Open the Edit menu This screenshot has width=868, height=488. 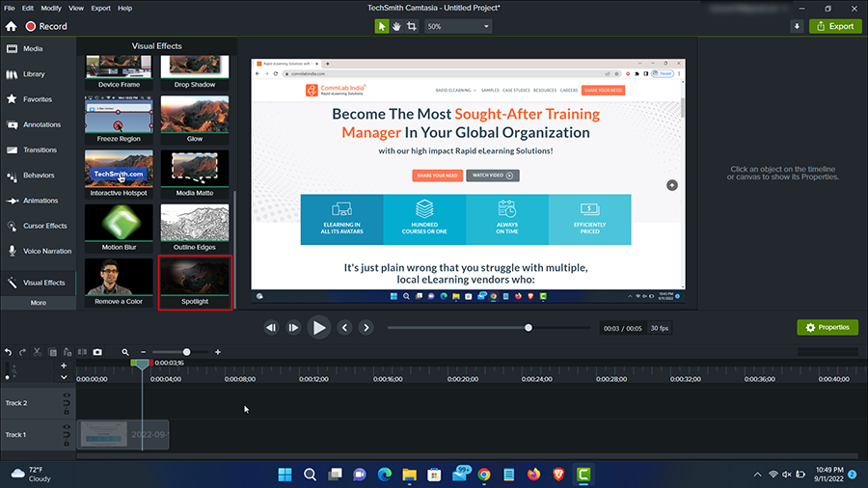click(28, 9)
